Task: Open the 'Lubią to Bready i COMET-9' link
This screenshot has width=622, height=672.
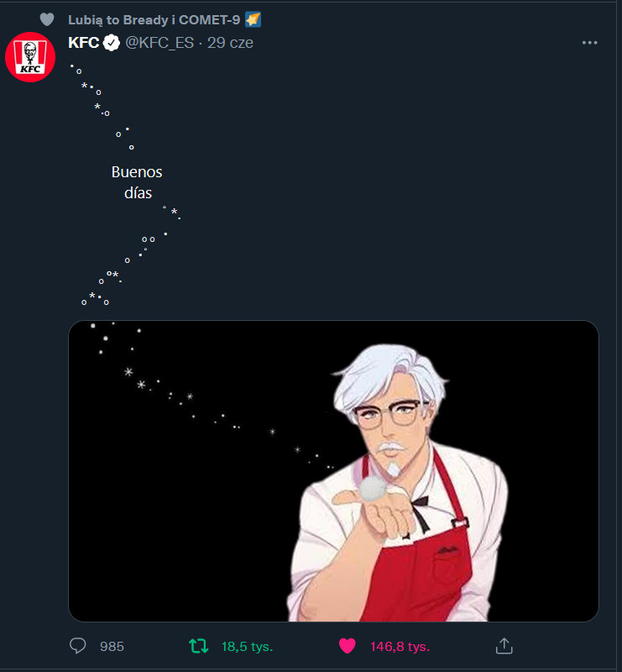Action: click(154, 19)
